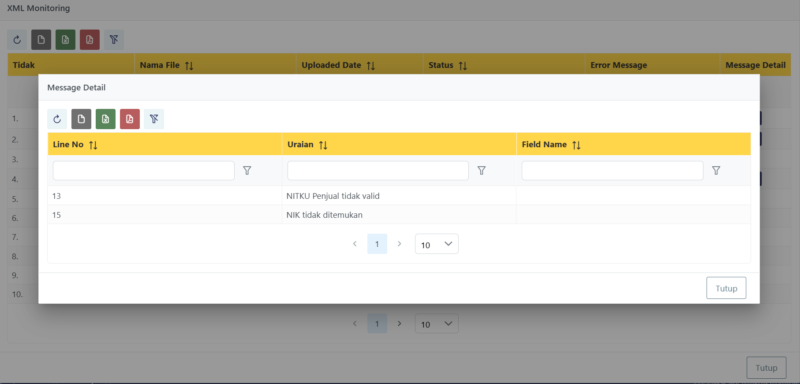Clear filters in Message Detail toolbar
The image size is (800, 384).
154,119
